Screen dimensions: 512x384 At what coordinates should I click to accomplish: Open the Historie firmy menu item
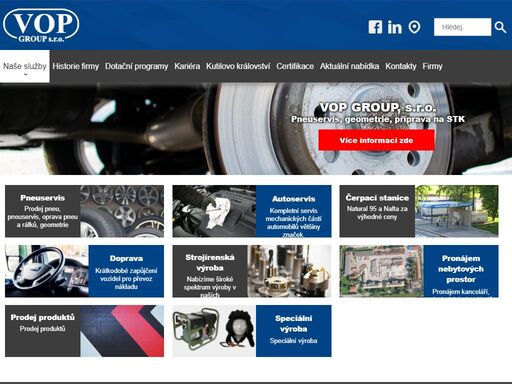76,66
